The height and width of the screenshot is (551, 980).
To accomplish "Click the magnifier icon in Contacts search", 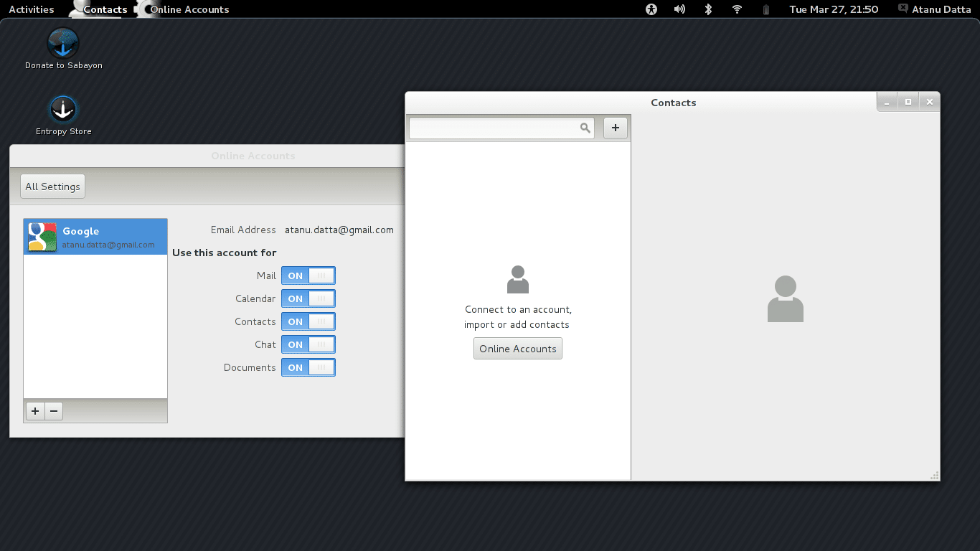I will 585,128.
